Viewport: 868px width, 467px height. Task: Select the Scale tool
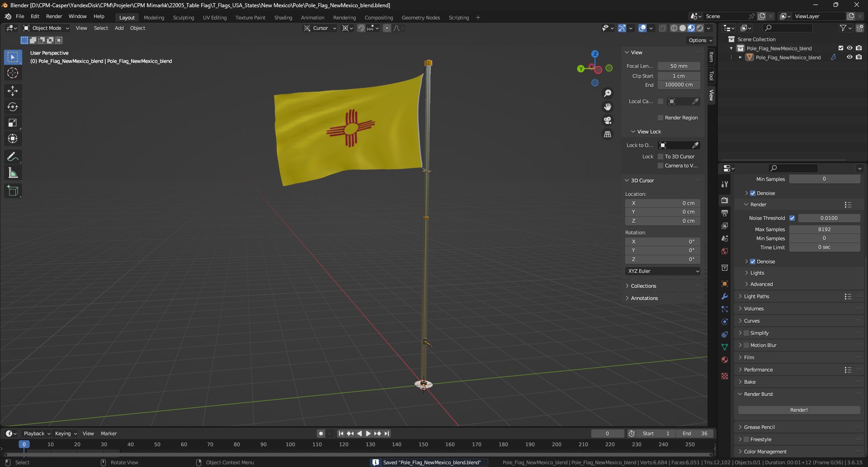(x=13, y=123)
